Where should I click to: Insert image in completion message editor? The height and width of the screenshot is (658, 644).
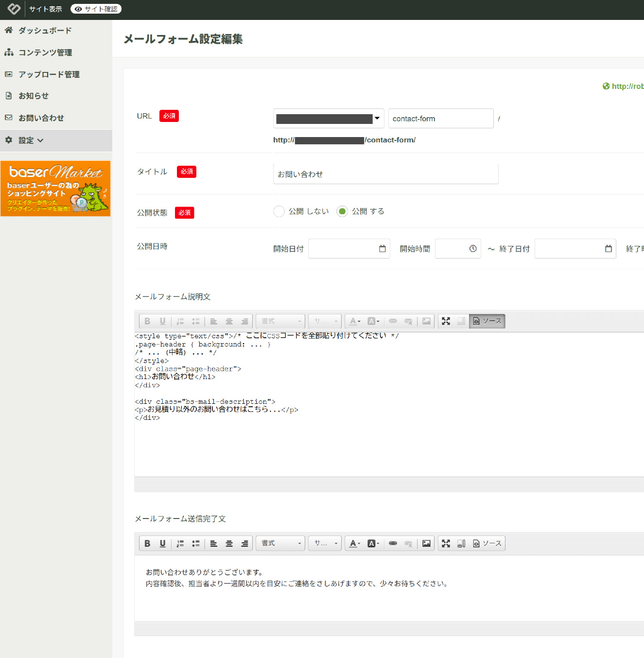pos(426,543)
